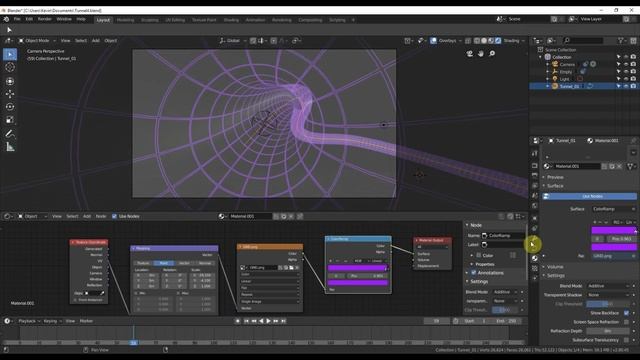Switch to the Shading workspace tab
The image size is (640, 360).
[231, 20]
